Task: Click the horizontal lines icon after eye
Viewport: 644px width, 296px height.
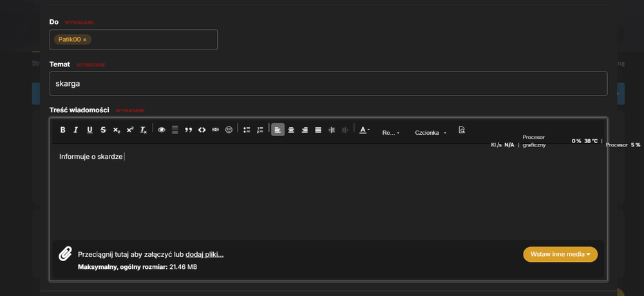Action: pyautogui.click(x=175, y=130)
